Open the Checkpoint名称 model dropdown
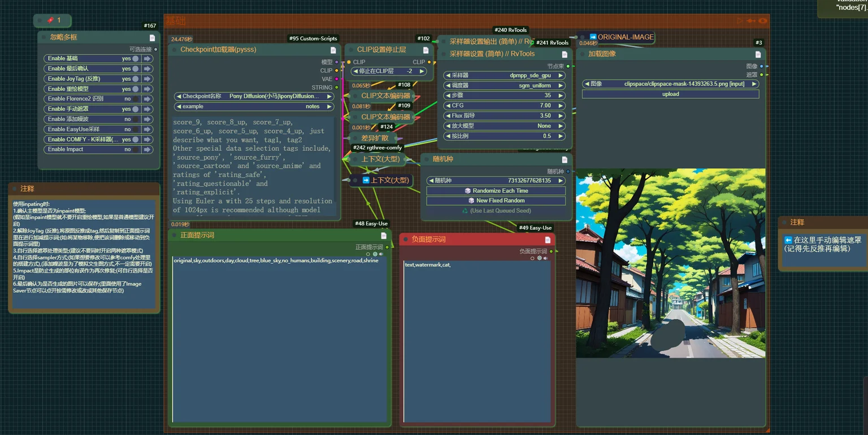 click(x=254, y=97)
